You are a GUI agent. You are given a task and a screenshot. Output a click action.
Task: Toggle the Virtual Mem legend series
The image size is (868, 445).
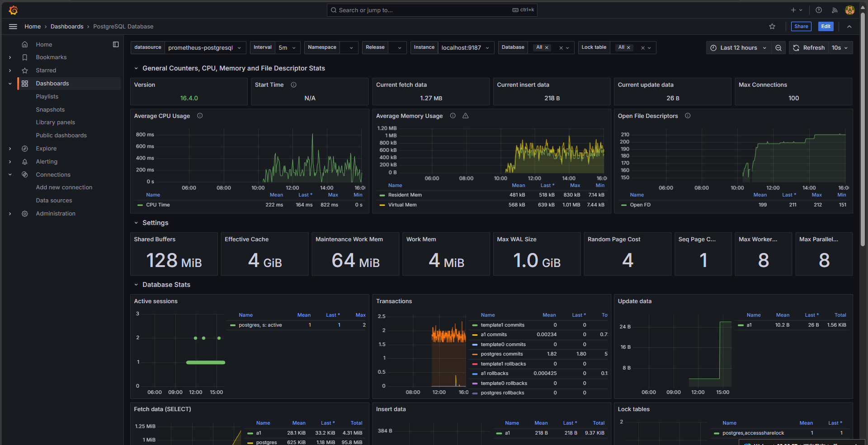click(x=402, y=205)
